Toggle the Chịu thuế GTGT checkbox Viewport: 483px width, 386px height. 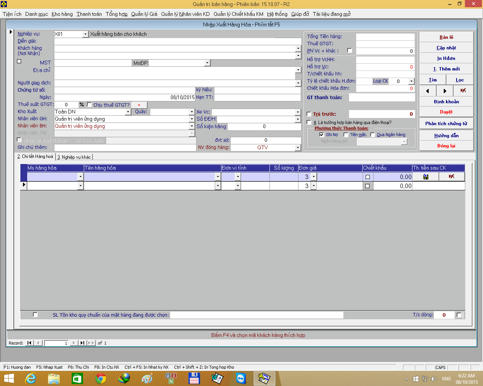[x=89, y=105]
